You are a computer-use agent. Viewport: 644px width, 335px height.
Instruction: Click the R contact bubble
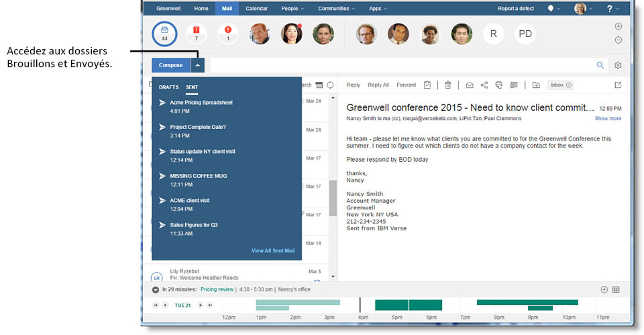tap(493, 34)
